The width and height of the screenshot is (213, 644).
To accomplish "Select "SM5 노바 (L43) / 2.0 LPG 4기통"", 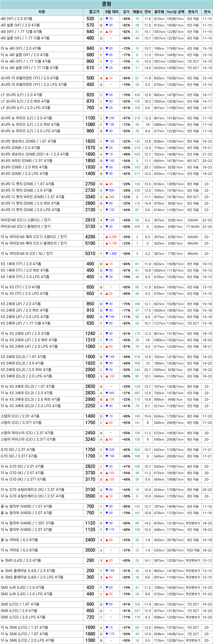I will [26, 594].
